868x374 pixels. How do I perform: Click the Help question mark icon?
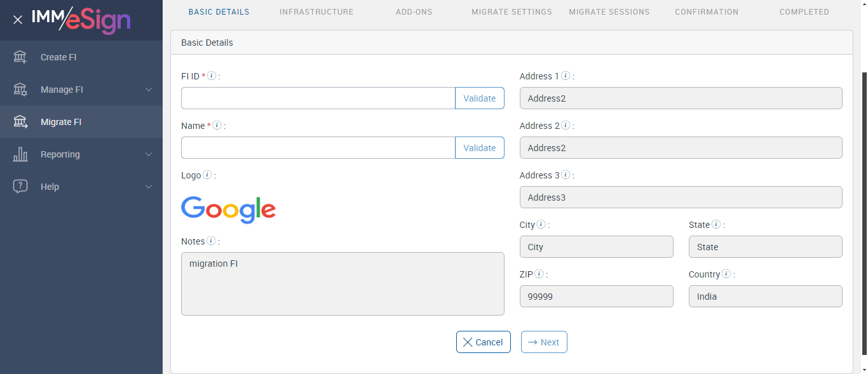(x=20, y=187)
